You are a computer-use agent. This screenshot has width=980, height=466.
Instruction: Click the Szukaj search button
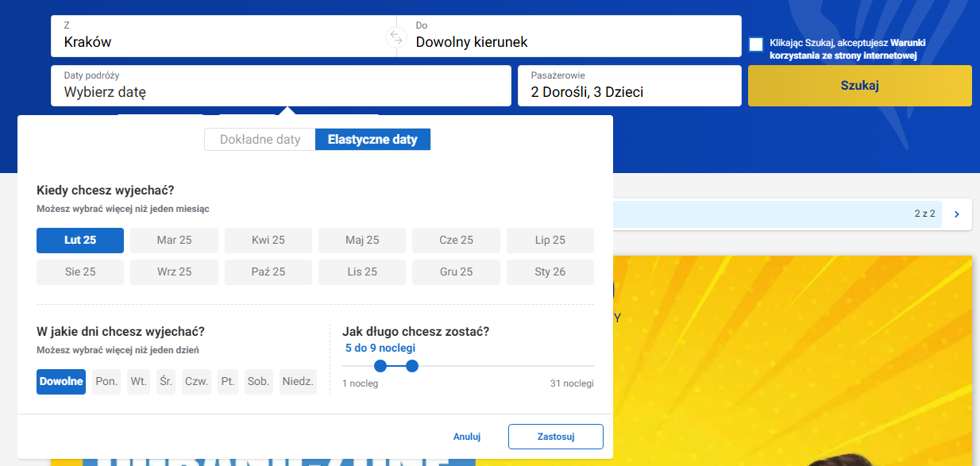click(x=860, y=86)
